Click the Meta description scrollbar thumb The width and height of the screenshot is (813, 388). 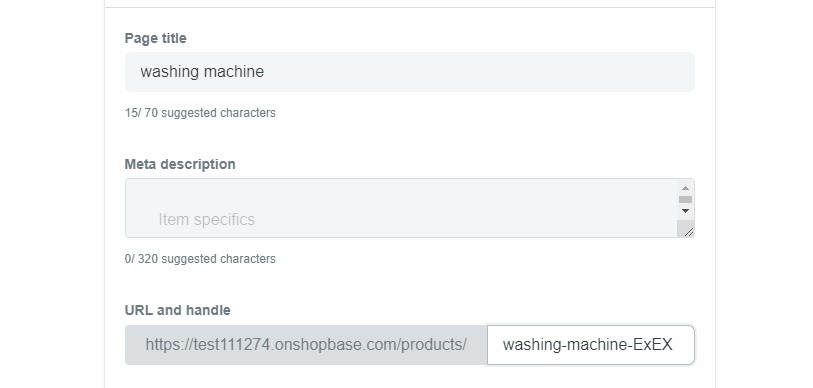(x=685, y=199)
